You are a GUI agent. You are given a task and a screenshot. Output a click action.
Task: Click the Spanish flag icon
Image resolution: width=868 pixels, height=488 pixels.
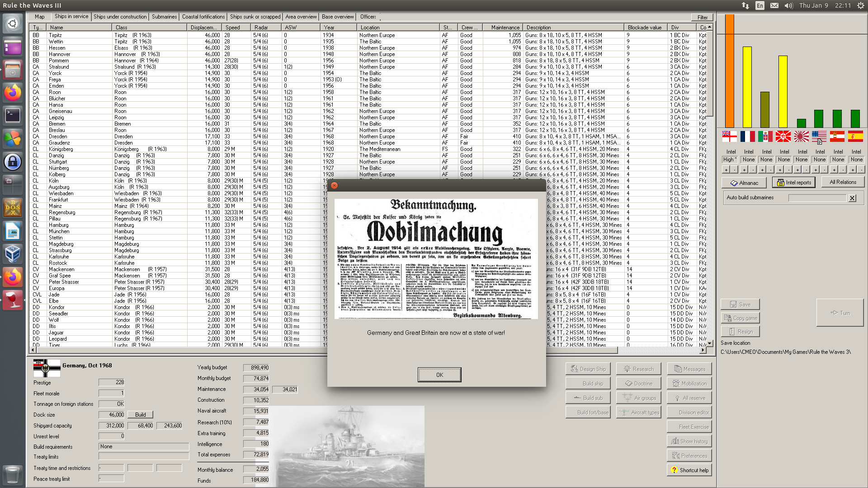(x=855, y=136)
